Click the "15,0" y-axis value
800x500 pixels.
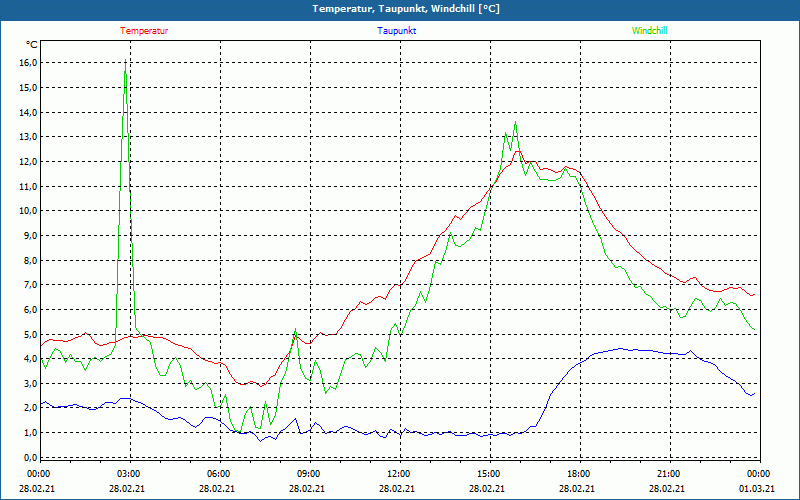[x=29, y=87]
